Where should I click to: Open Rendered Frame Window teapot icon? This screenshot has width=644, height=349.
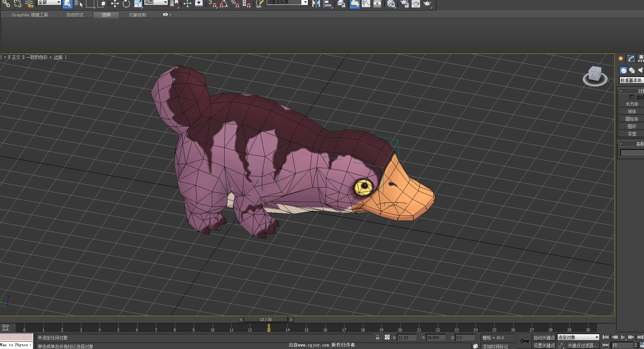(x=416, y=4)
